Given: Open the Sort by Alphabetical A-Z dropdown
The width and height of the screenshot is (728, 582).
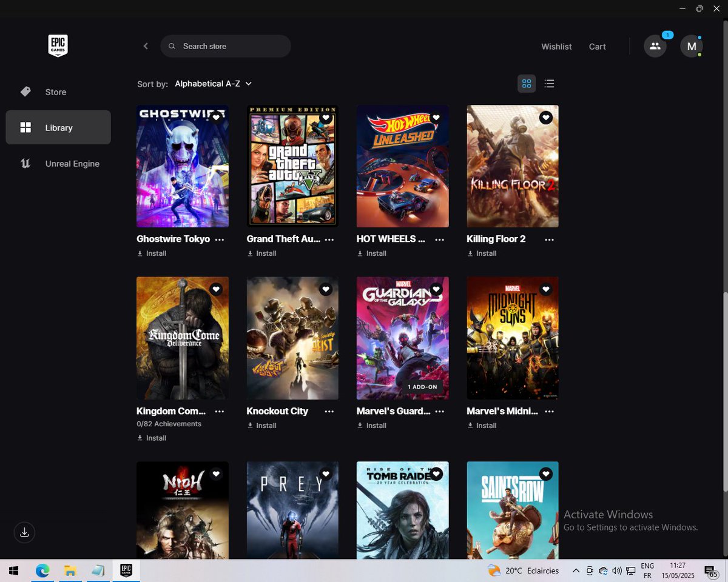Looking at the screenshot, I should pyautogui.click(x=213, y=84).
